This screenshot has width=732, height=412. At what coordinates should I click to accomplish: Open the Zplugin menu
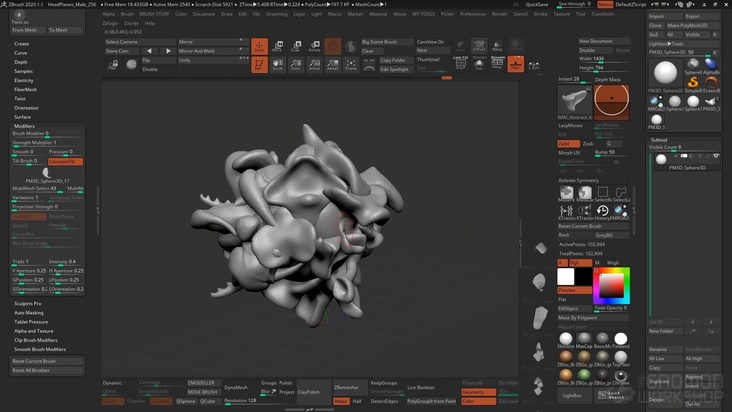[x=110, y=22]
